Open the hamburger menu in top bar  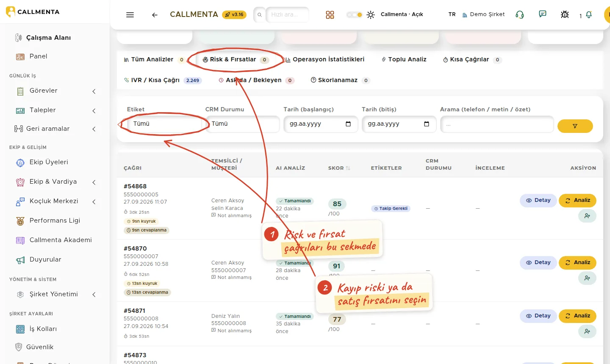coord(130,15)
